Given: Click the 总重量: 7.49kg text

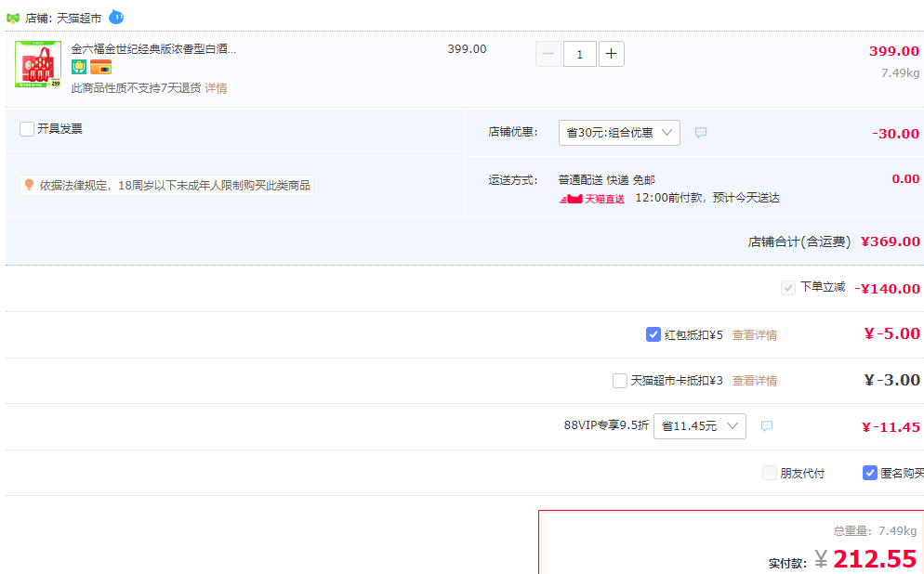Looking at the screenshot, I should 875,531.
